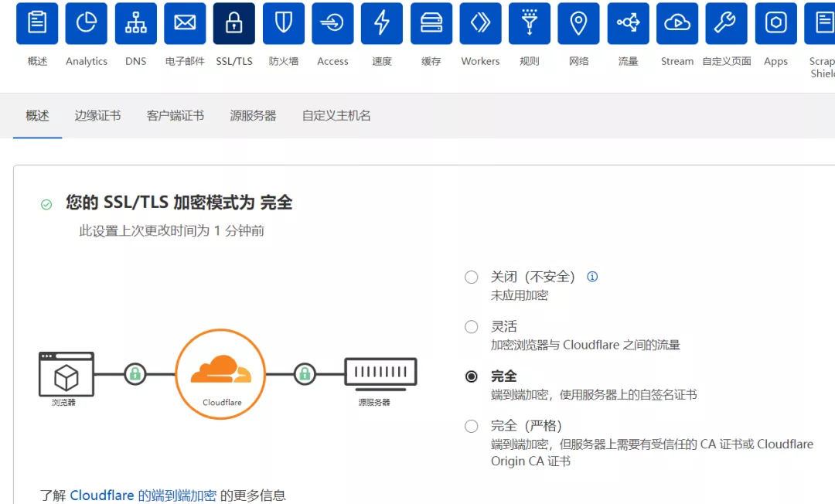
Task: Click green check icon beside encryption mode title
Action: pyautogui.click(x=46, y=204)
